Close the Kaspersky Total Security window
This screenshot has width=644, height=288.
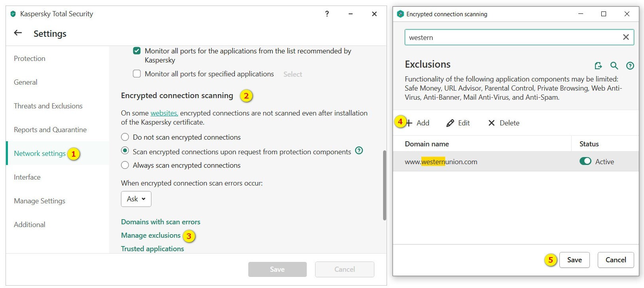(x=374, y=14)
